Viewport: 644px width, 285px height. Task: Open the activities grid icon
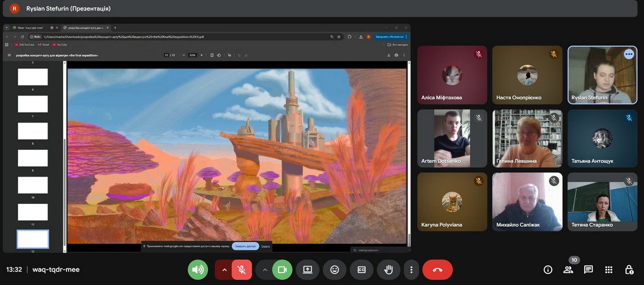click(x=609, y=270)
